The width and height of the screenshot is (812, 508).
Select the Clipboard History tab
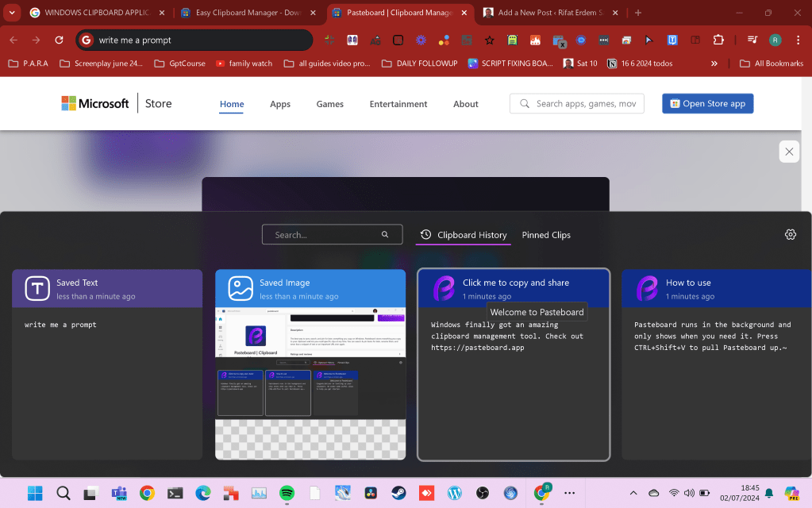(464, 235)
